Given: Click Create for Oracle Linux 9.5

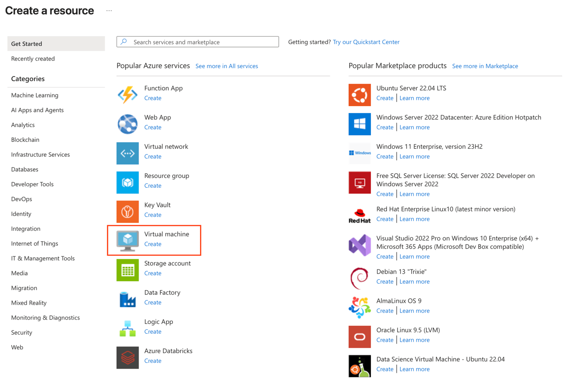Looking at the screenshot, I should tap(385, 340).
